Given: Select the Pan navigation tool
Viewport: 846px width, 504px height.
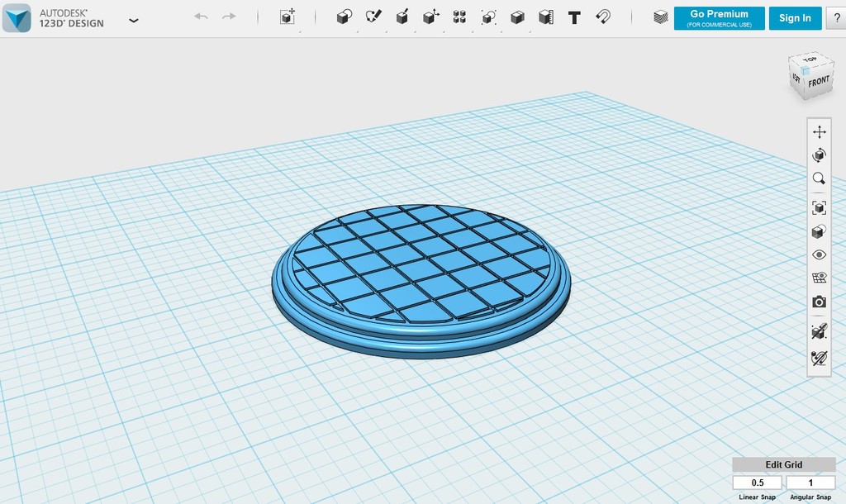Looking at the screenshot, I should (x=819, y=132).
